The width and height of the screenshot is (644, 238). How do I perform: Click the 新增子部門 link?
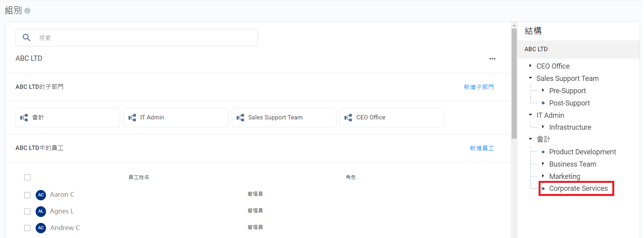pyautogui.click(x=479, y=87)
